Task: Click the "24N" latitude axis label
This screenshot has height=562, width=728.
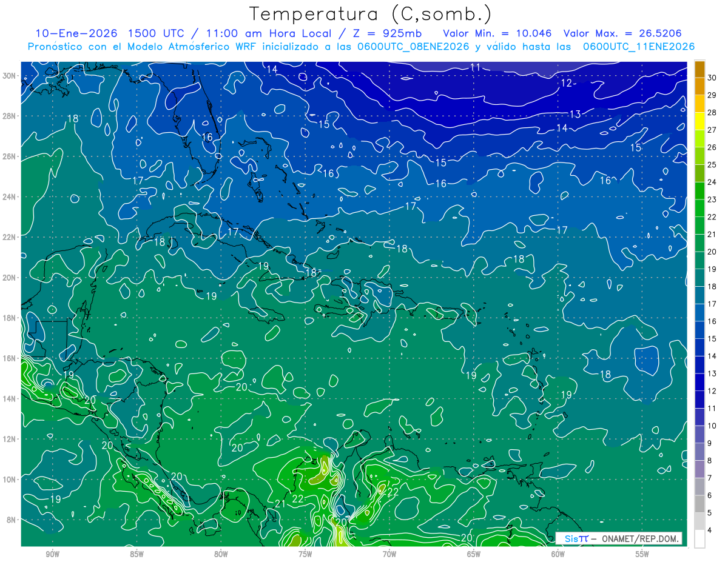Action: tap(10, 197)
